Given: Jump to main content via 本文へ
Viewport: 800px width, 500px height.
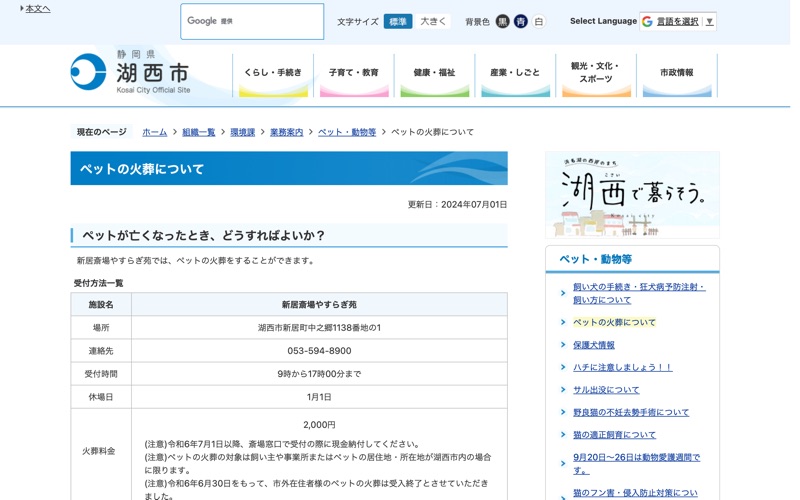Looking at the screenshot, I should point(38,9).
